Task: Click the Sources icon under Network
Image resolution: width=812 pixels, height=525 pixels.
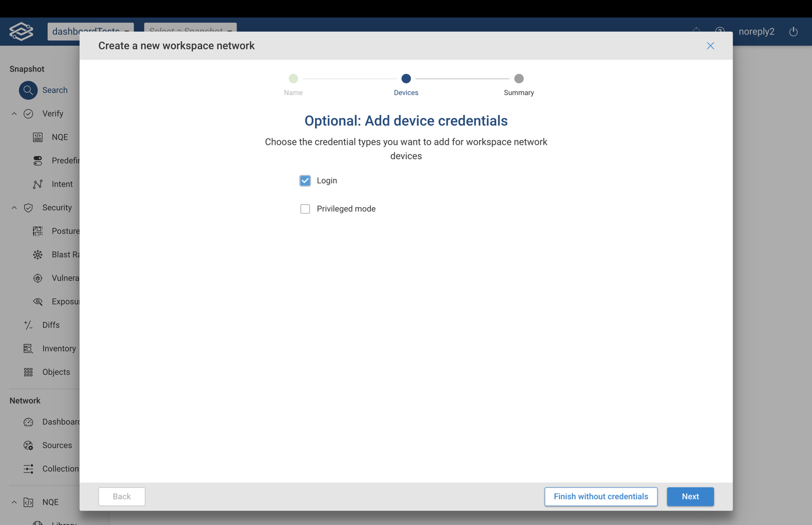Action: (28, 445)
